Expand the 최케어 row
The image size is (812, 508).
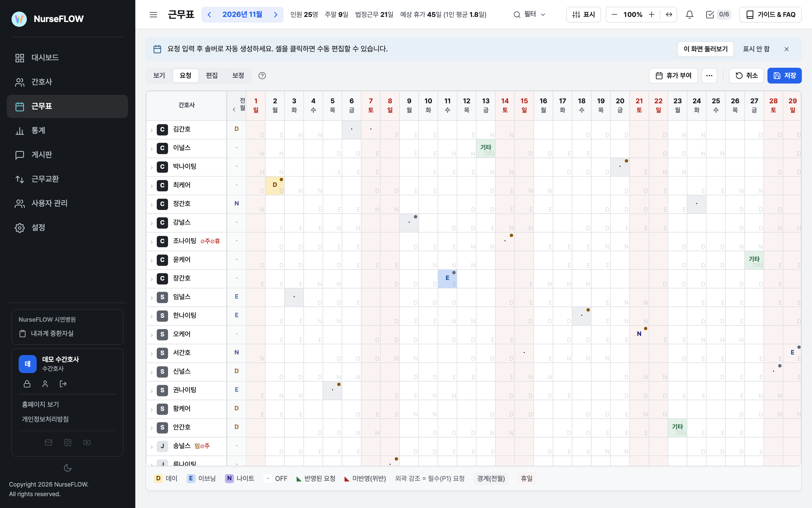pyautogui.click(x=151, y=186)
